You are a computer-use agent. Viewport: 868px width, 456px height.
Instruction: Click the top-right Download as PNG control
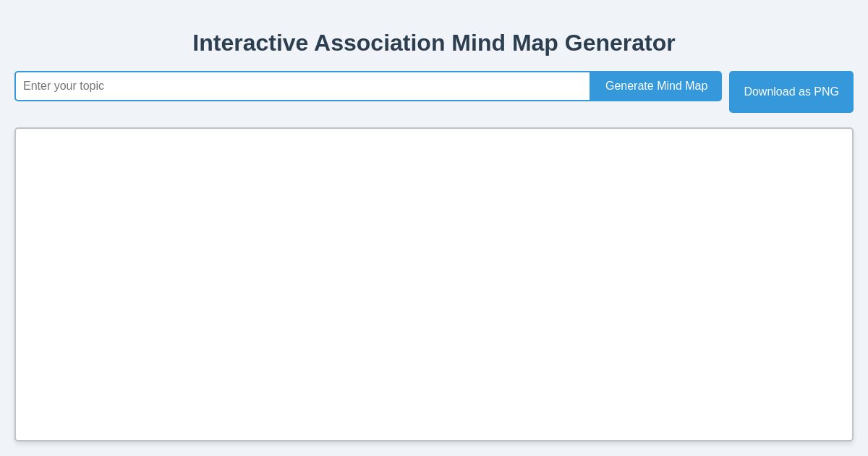[x=791, y=92]
